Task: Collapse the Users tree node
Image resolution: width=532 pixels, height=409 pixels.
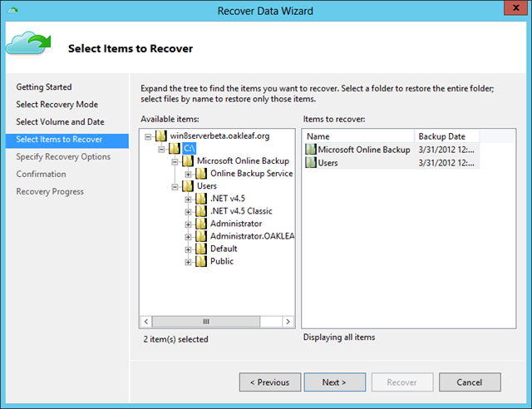Action: click(175, 187)
